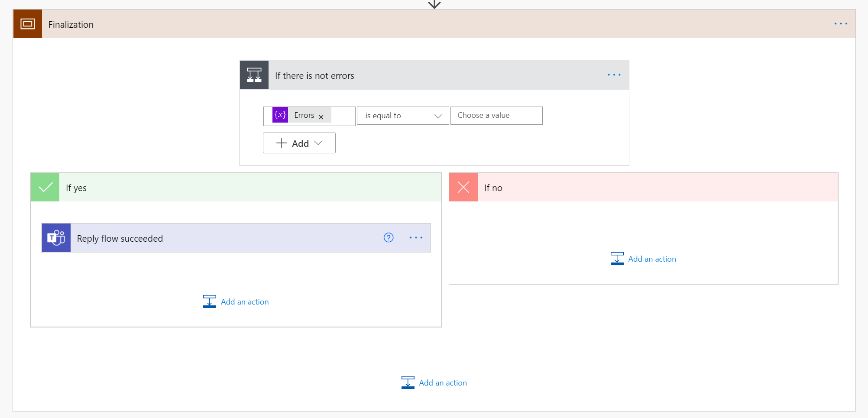Screen dimensions: 868x418
Task: Add an action in If yes branch
Action: point(236,301)
